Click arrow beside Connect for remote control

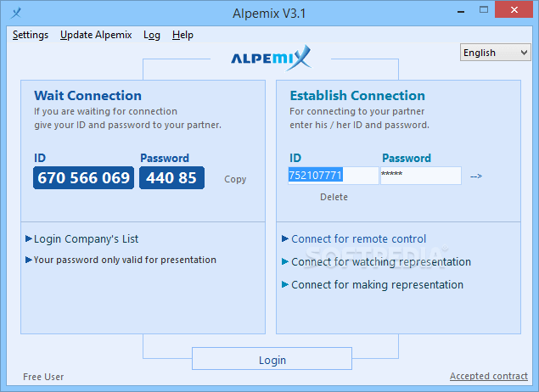pyautogui.click(x=285, y=238)
